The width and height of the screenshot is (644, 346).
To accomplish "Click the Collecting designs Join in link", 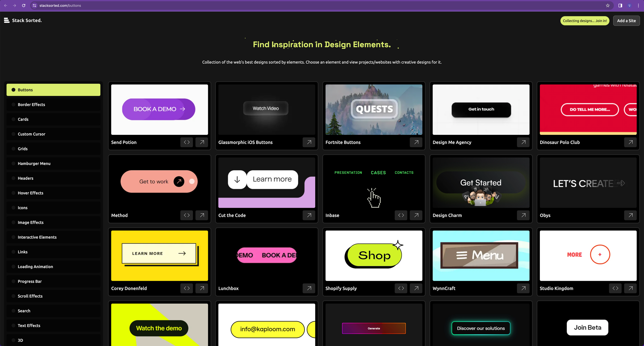I will point(585,20).
